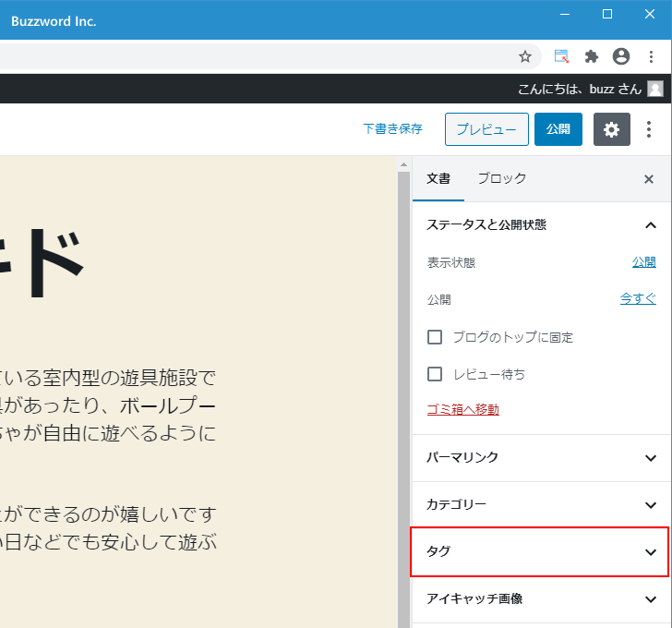Open the screen capture extension icon

point(561,56)
